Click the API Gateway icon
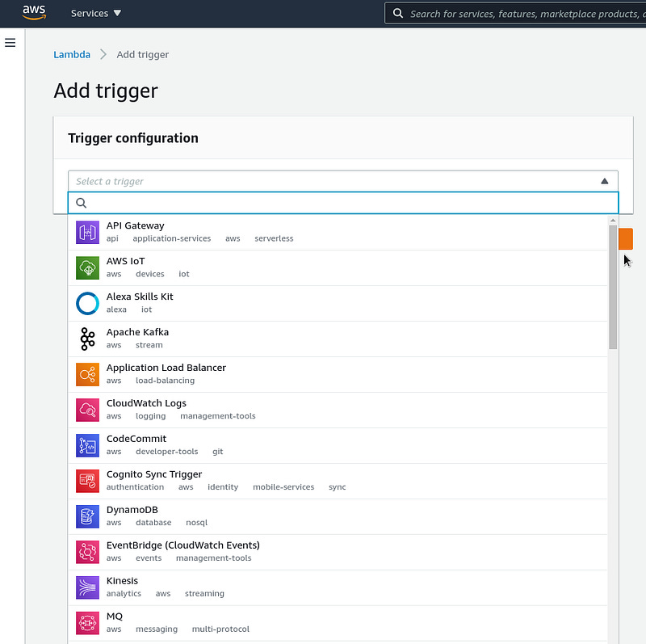 87,232
